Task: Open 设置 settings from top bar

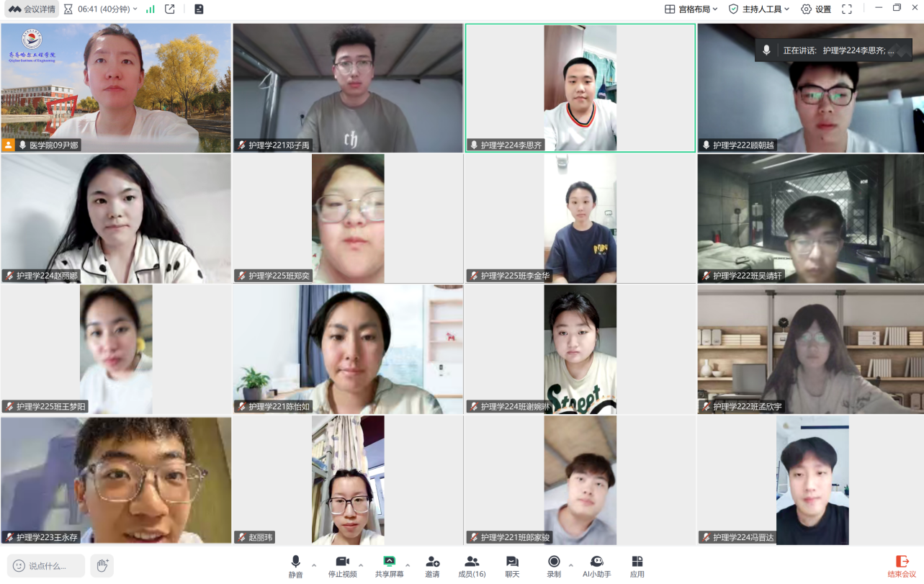Action: (816, 9)
